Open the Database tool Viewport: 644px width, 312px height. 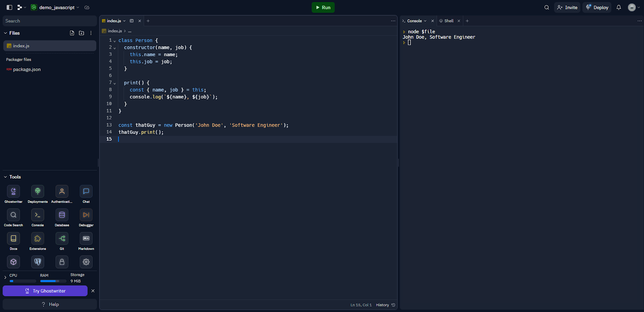tap(62, 215)
